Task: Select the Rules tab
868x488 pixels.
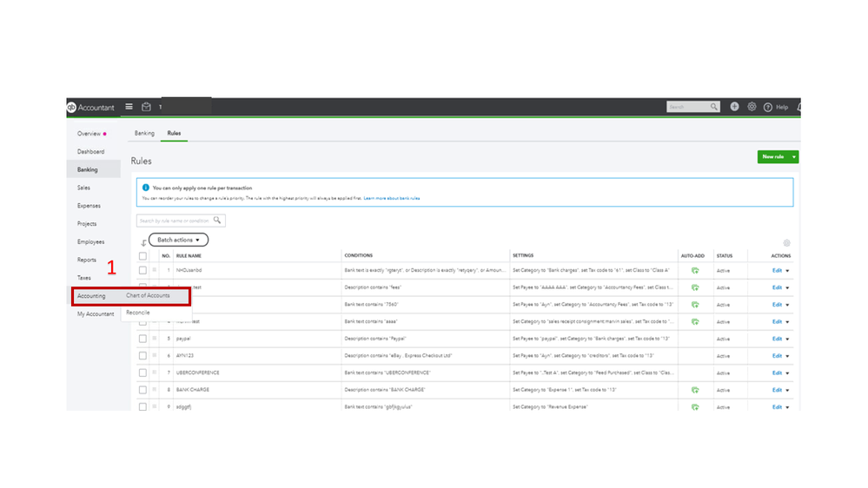Action: [174, 134]
